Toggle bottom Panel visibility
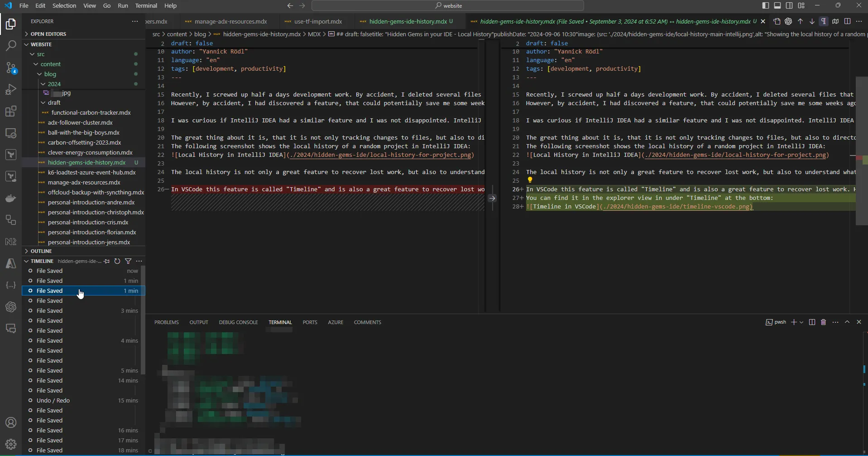Viewport: 868px width, 456px height. click(777, 5)
